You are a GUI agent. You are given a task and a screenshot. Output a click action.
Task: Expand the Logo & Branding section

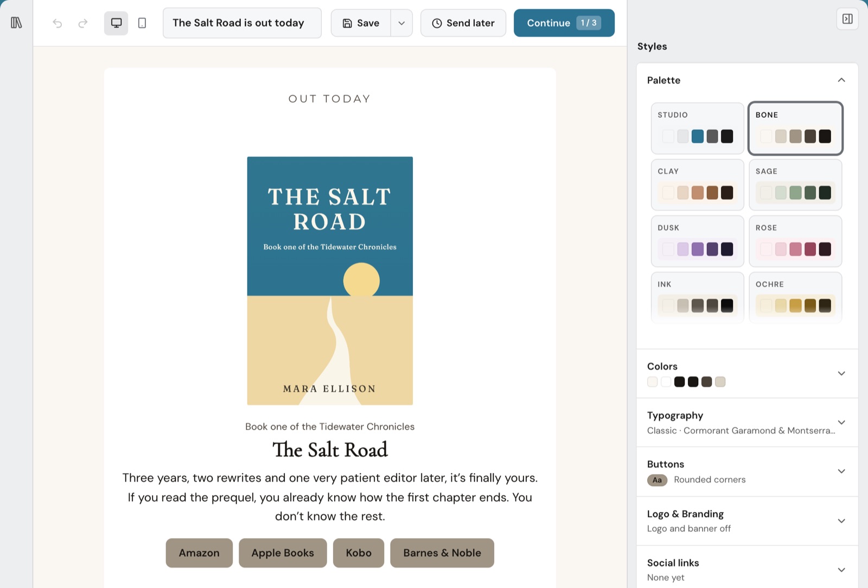(x=747, y=521)
